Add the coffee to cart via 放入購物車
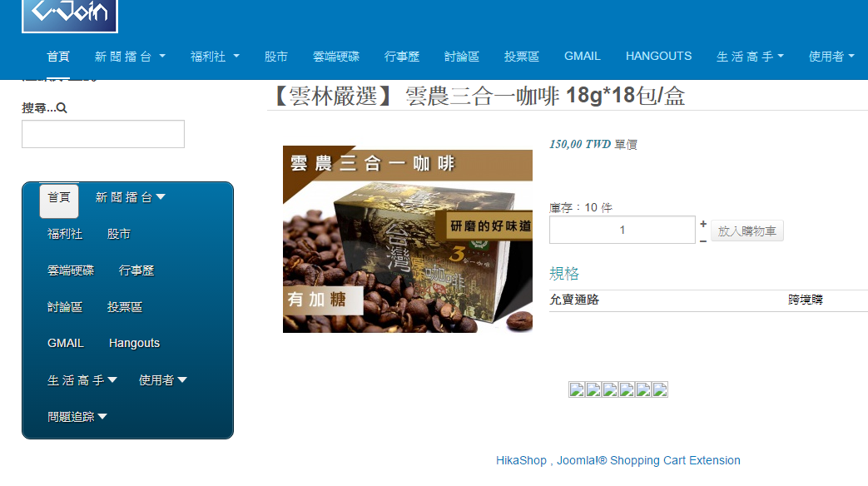The width and height of the screenshot is (868, 486). 746,231
